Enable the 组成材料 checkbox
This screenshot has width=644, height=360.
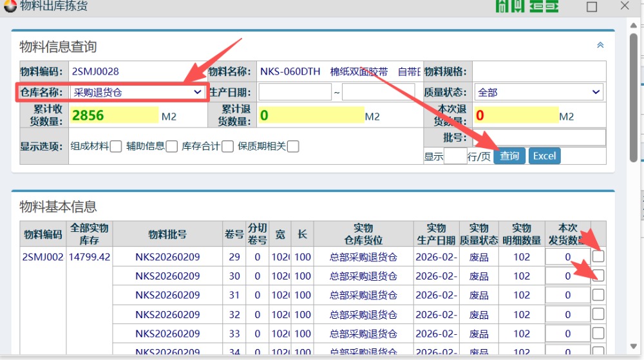116,146
